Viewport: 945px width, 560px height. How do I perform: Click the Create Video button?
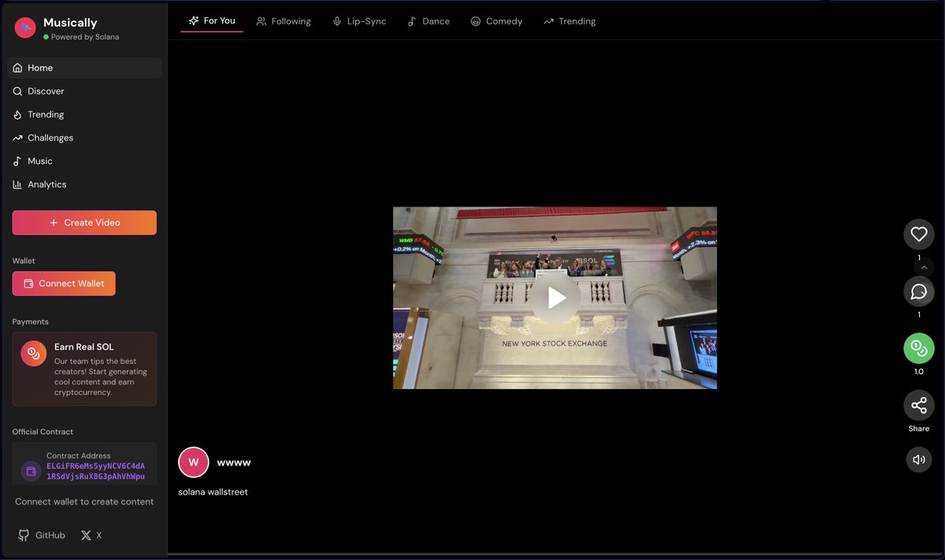pos(84,222)
